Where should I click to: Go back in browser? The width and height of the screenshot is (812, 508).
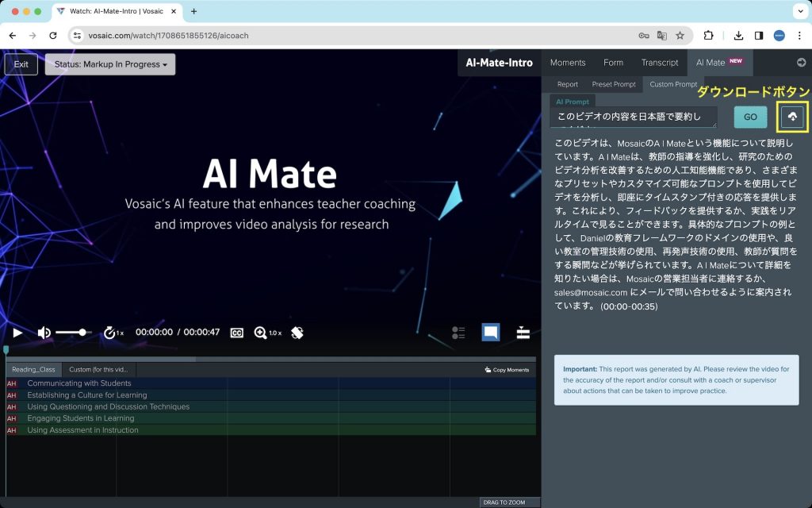(13, 36)
